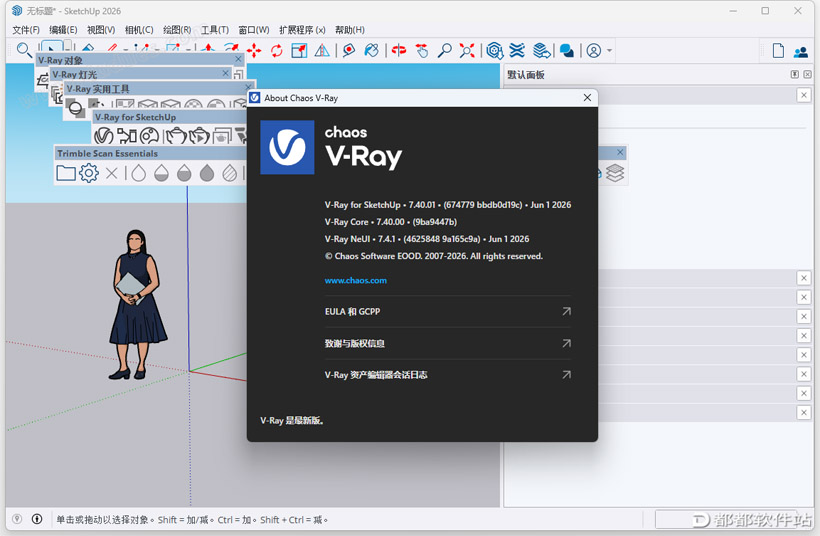
Task: Select the Move tool with red arrows
Action: point(254,50)
